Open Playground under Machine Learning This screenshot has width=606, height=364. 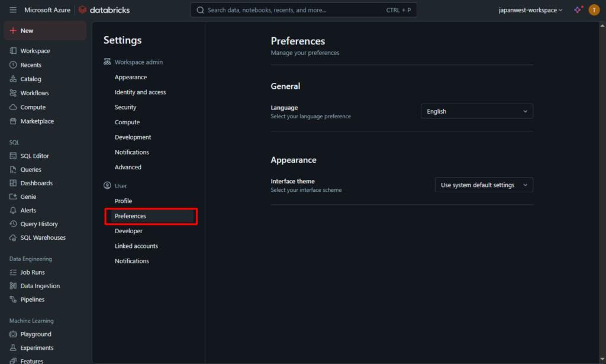(x=36, y=334)
